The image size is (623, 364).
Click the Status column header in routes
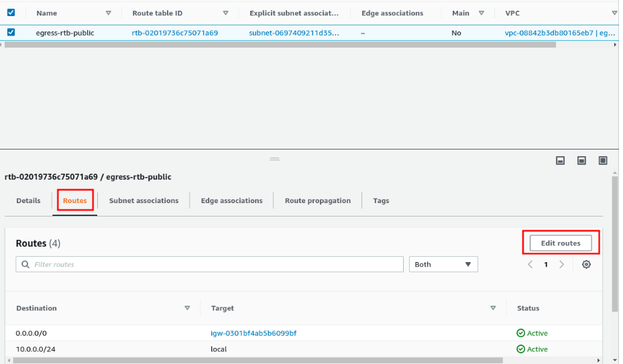528,308
